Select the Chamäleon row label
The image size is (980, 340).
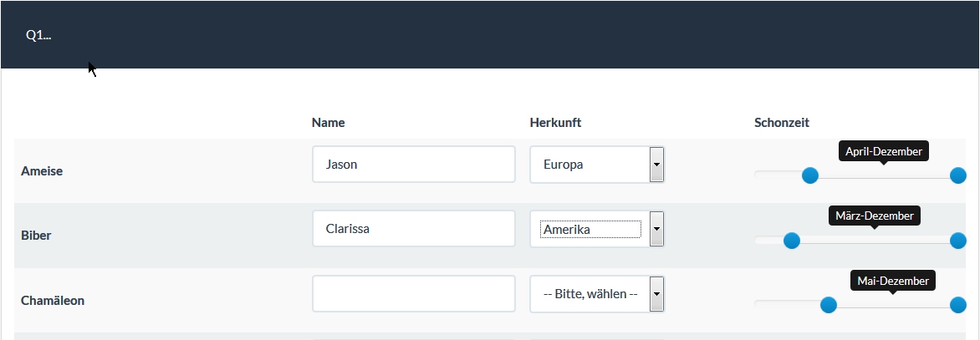tap(53, 301)
